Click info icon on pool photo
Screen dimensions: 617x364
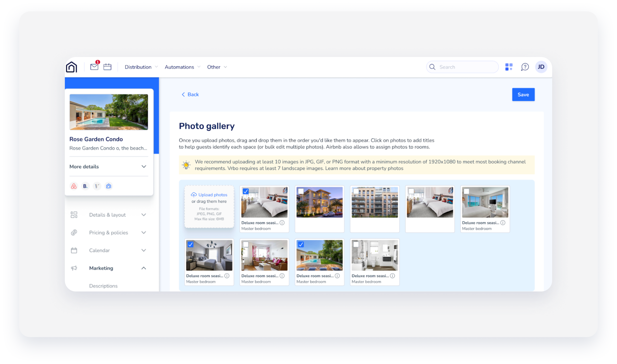337,276
